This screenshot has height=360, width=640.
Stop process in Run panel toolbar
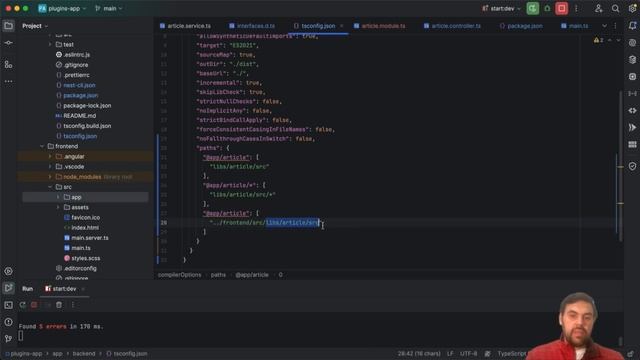[34, 305]
